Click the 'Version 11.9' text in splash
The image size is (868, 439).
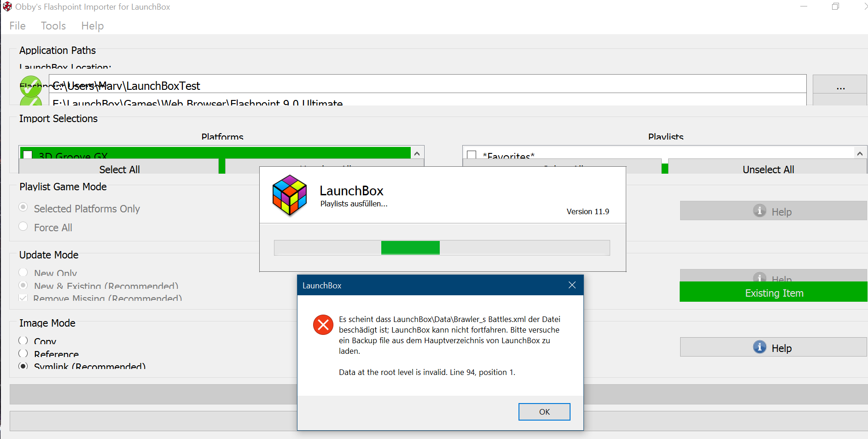coord(588,211)
